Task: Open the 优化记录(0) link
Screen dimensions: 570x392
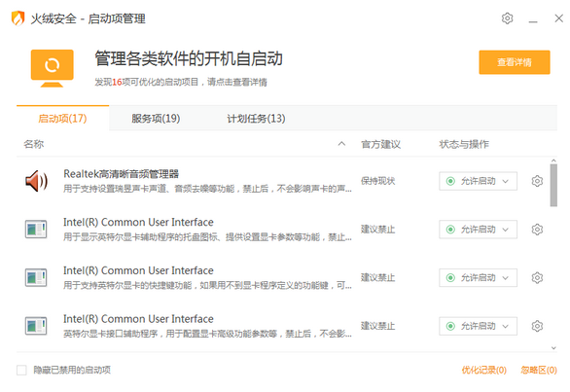Action: tap(483, 371)
